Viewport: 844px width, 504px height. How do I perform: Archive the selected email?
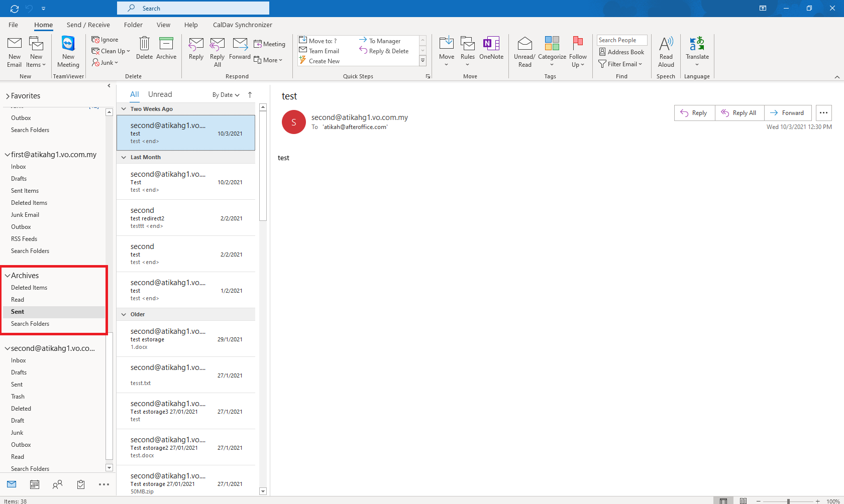(x=166, y=48)
